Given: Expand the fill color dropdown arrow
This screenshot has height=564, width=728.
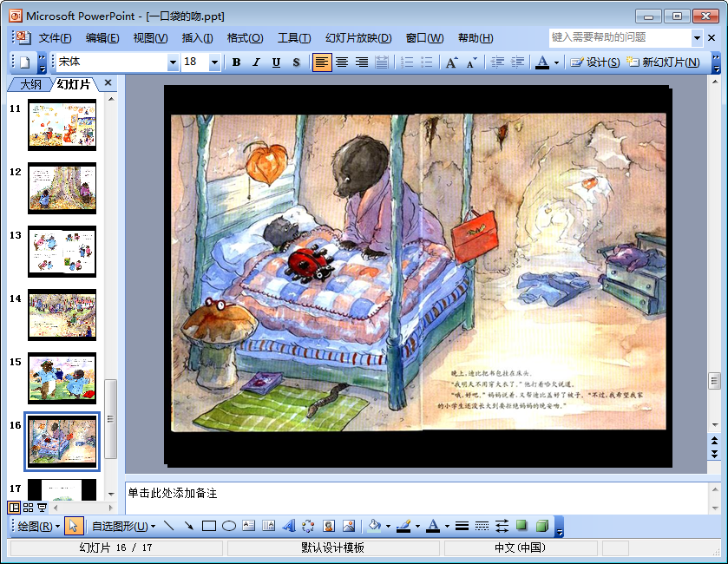Looking at the screenshot, I should [388, 526].
